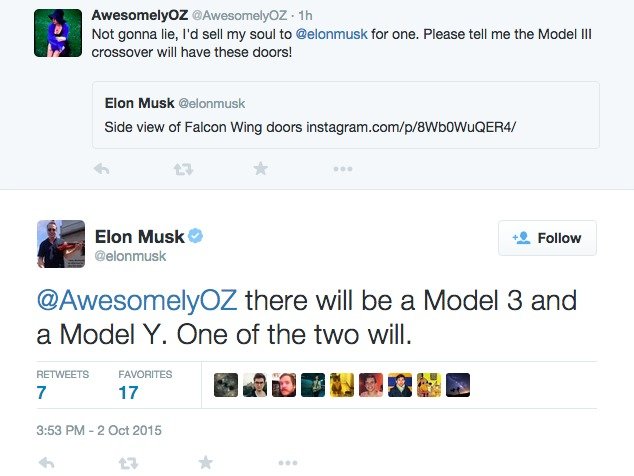
Task: Click Elon Musk's verified badge
Action: tap(197, 236)
